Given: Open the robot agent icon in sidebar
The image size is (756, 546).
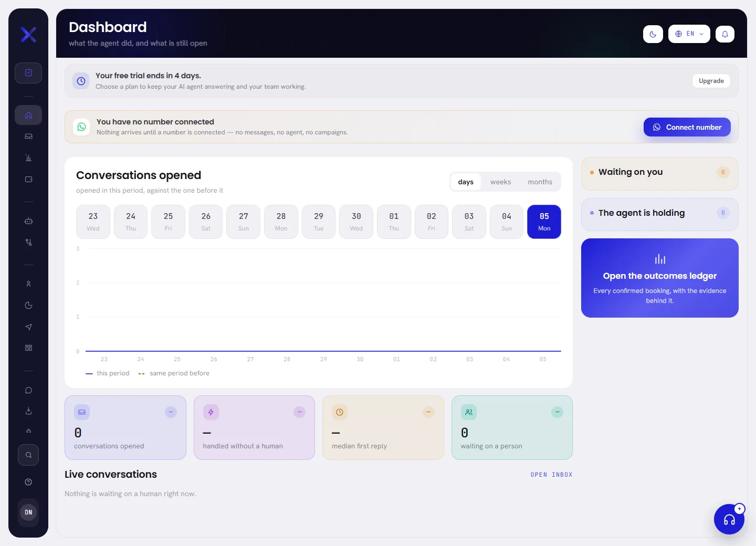Looking at the screenshot, I should [x=28, y=221].
